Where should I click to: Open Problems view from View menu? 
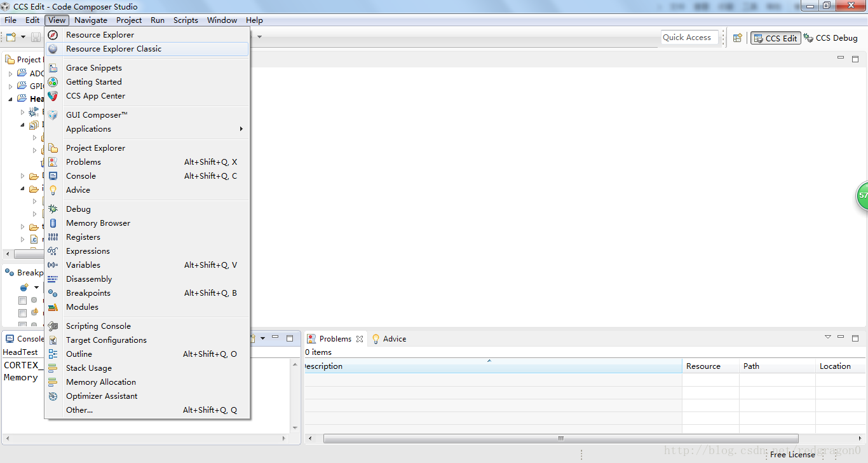coord(147,162)
